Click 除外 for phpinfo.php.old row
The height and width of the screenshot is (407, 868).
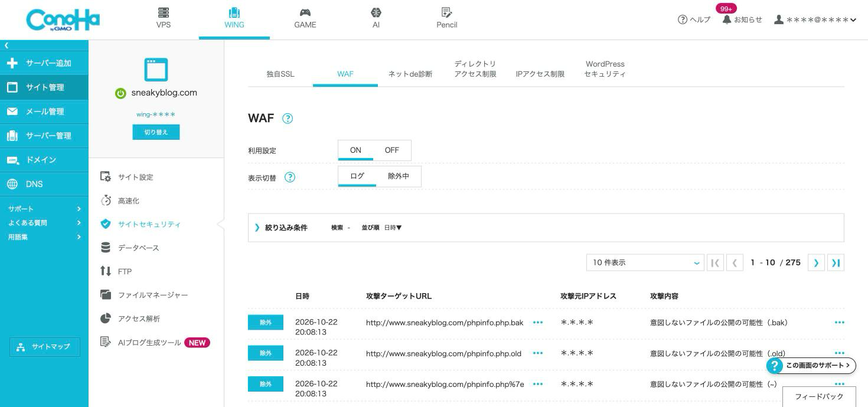(x=266, y=353)
